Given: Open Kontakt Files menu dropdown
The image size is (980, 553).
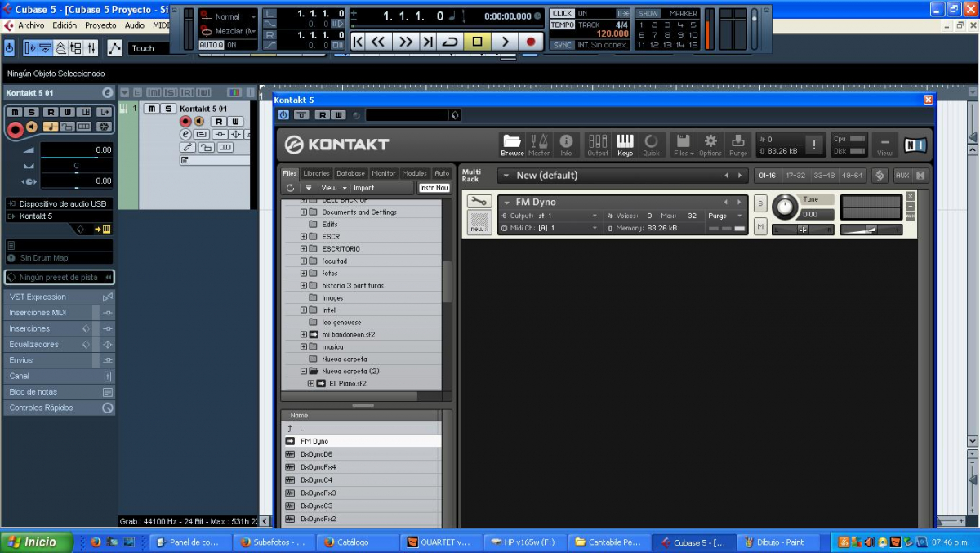Looking at the screenshot, I should pos(684,145).
